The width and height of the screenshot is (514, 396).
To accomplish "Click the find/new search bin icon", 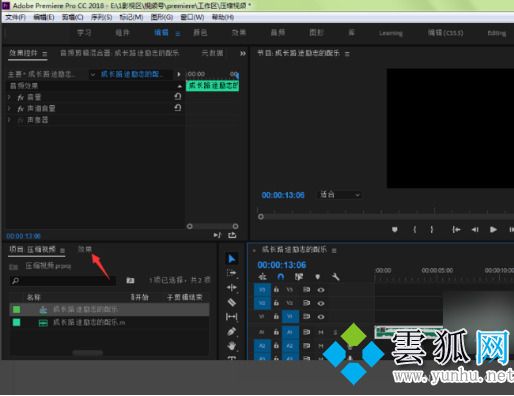I will pyautogui.click(x=130, y=280).
